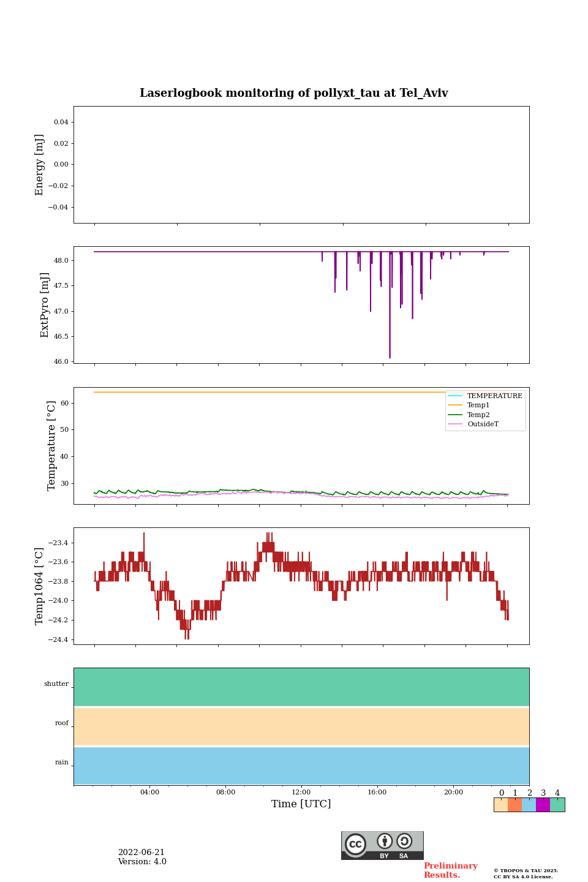Click the CC circle logo in the badge
The width and height of the screenshot is (588, 882).
pyautogui.click(x=355, y=844)
